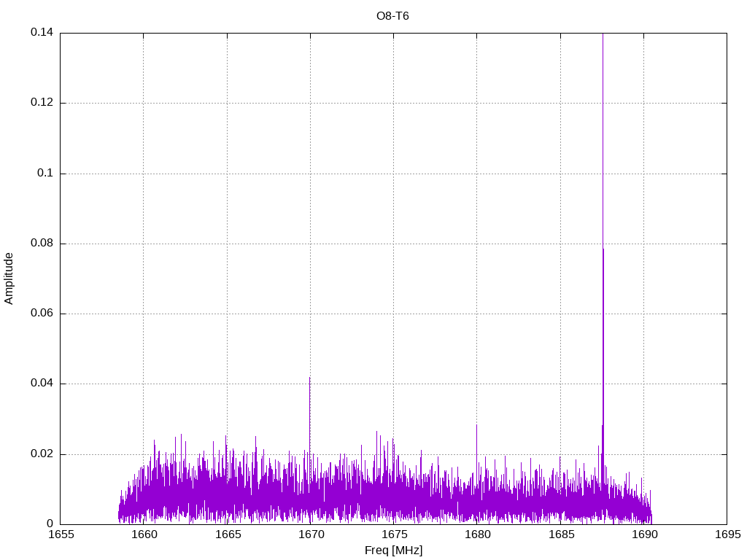This screenshot has width=747, height=560.
Task: Select the 0.06 y-axis tick label
Action: click(x=42, y=314)
